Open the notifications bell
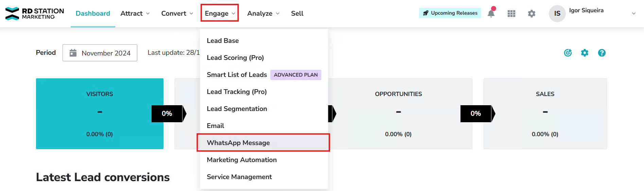 click(x=491, y=13)
